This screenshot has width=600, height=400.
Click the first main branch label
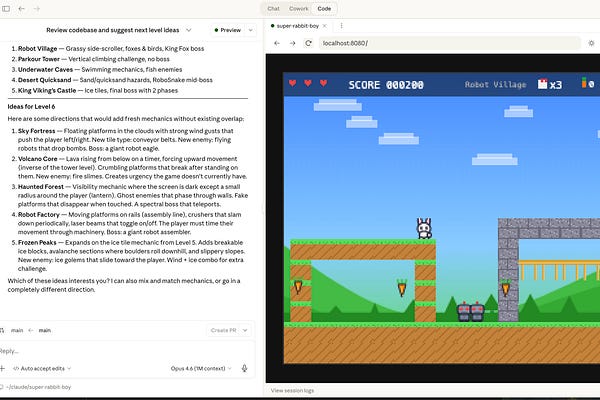(x=17, y=330)
